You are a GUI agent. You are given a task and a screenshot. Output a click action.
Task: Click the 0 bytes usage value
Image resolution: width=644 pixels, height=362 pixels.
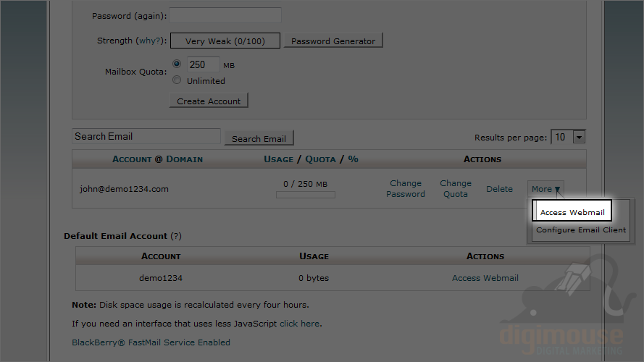coord(314,278)
